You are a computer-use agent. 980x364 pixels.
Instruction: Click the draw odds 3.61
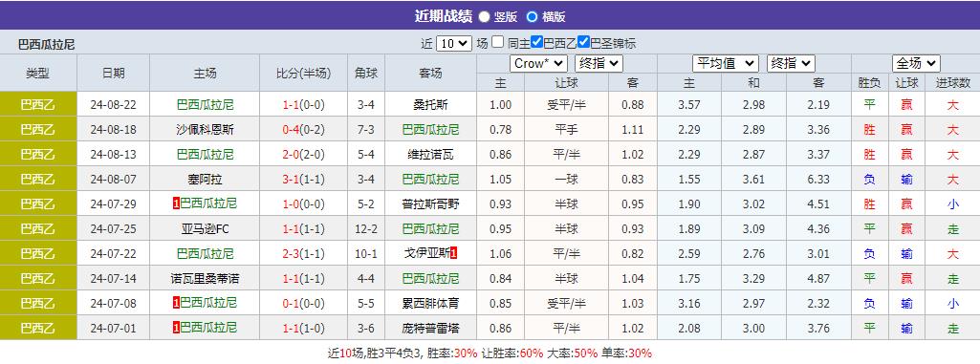pos(753,180)
